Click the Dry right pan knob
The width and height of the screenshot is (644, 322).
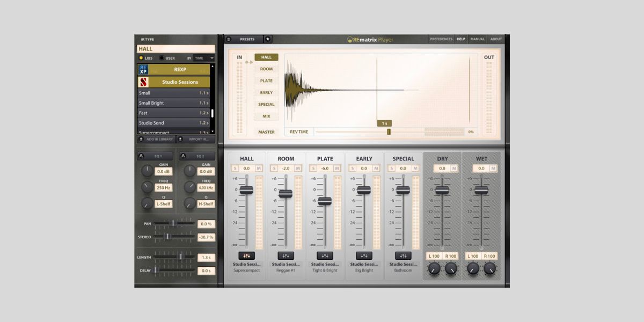[x=451, y=269]
